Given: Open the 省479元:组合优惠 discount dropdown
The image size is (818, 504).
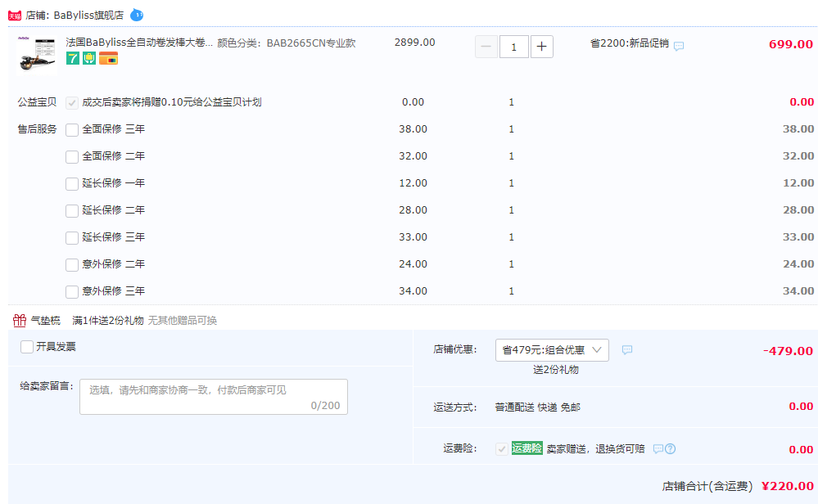Looking at the screenshot, I should 552,349.
